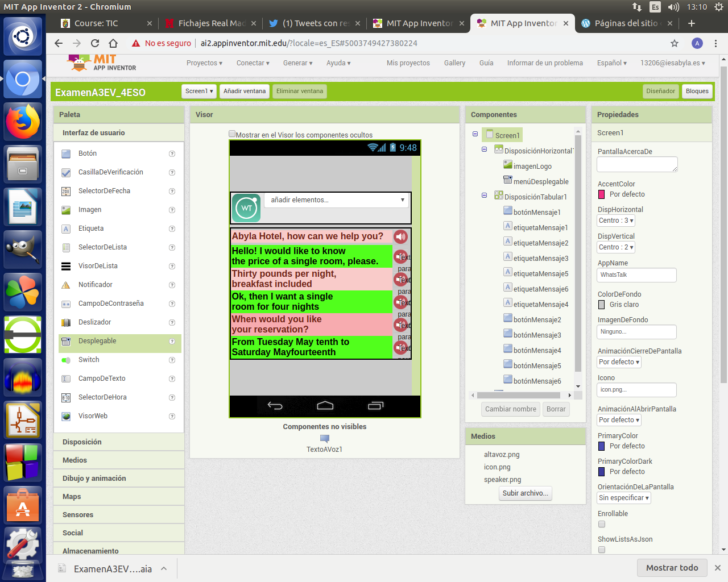Click the AccentColor pink color swatch
This screenshot has height=582, width=728.
[x=602, y=194]
